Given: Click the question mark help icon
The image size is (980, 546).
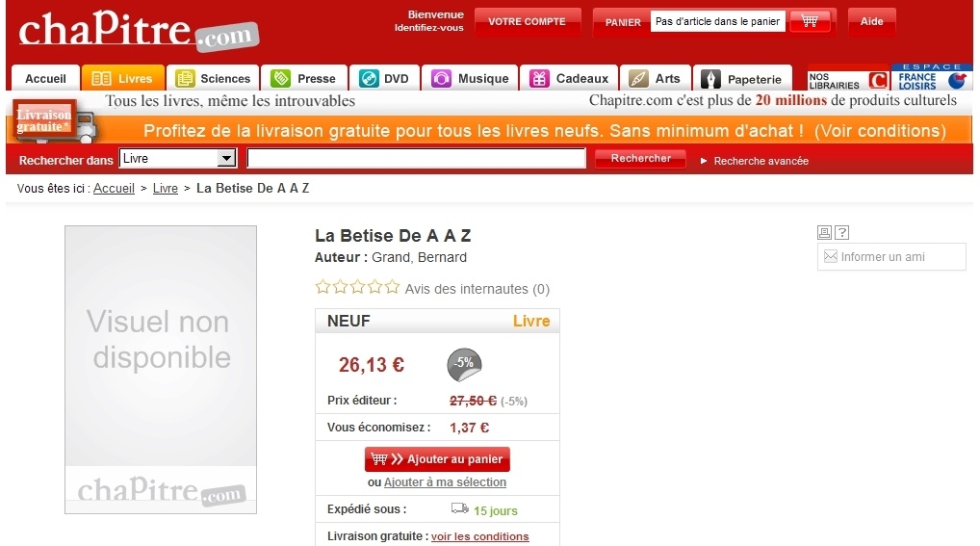Looking at the screenshot, I should click(x=842, y=233).
